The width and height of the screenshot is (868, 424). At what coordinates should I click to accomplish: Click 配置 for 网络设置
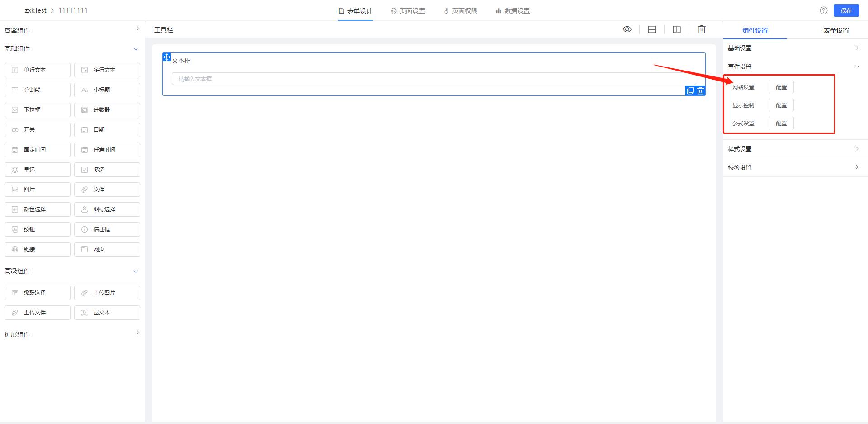[781, 87]
